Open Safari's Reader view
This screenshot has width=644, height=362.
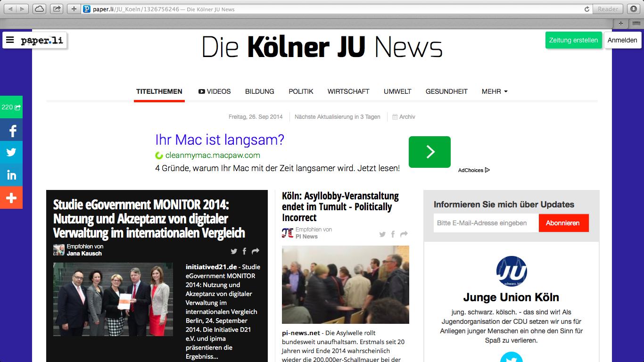coord(608,9)
